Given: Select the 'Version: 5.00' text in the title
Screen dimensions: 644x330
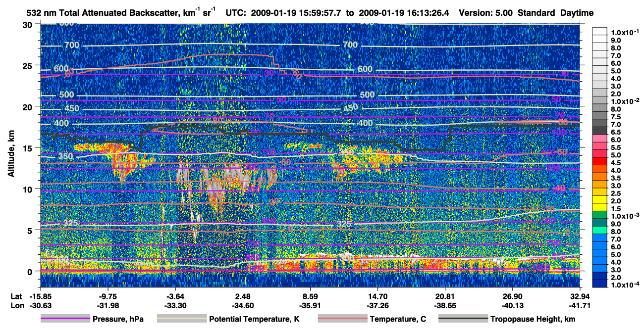Looking at the screenshot, I should click(x=486, y=13).
